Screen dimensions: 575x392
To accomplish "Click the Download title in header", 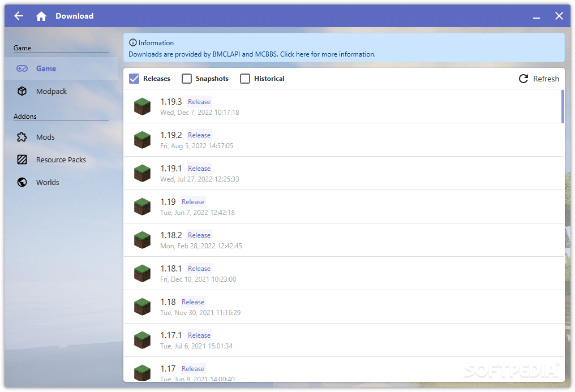I will coord(75,16).
